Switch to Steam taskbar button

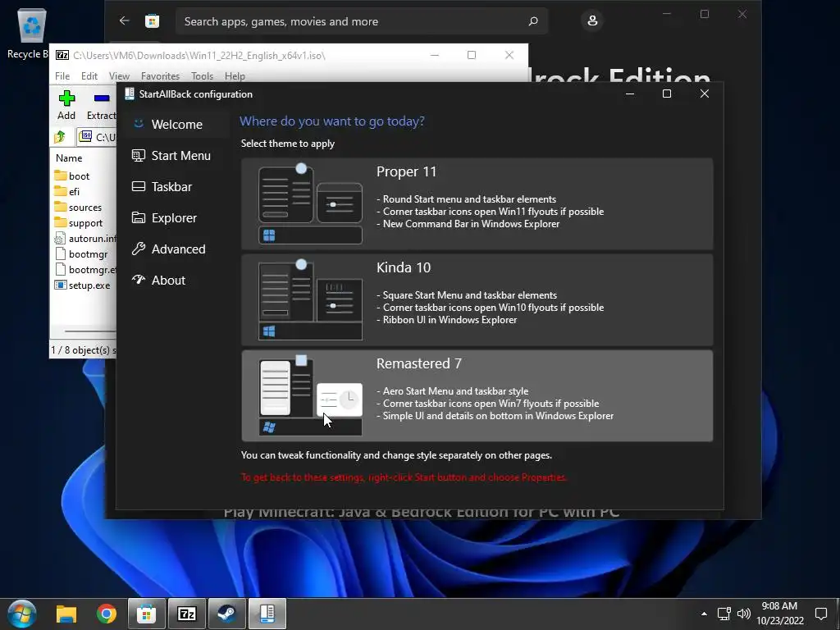tap(227, 614)
